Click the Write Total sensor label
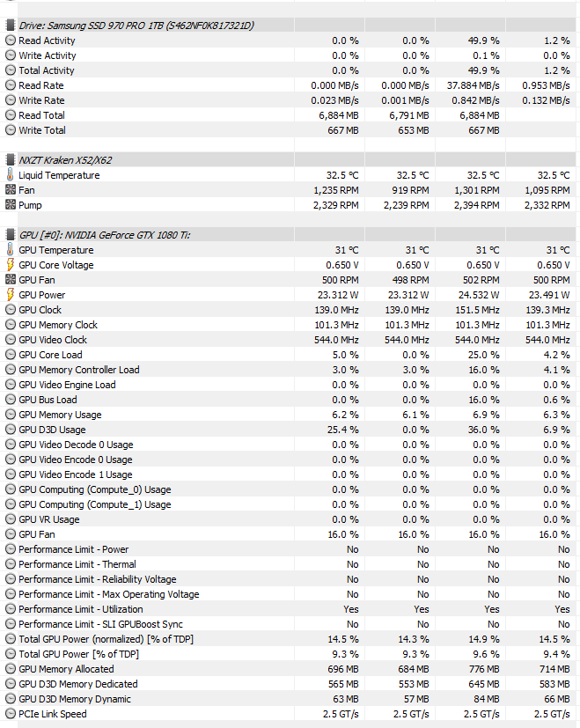580x728 pixels. click(41, 130)
